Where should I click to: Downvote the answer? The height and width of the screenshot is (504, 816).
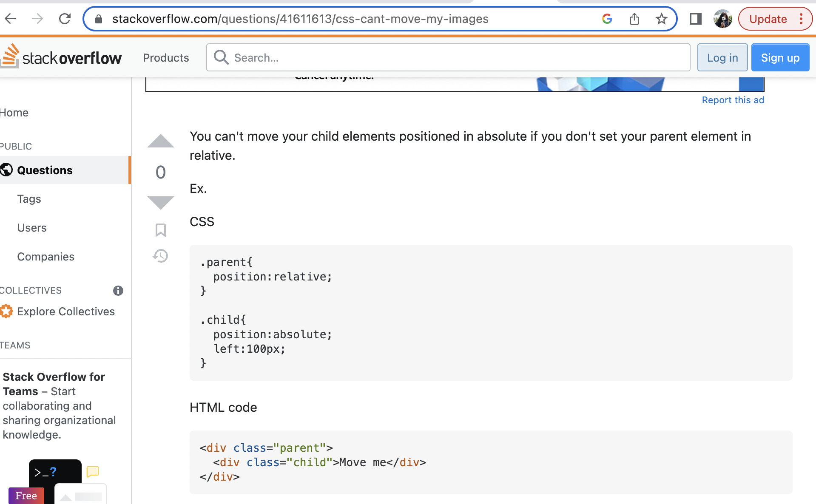(x=160, y=202)
